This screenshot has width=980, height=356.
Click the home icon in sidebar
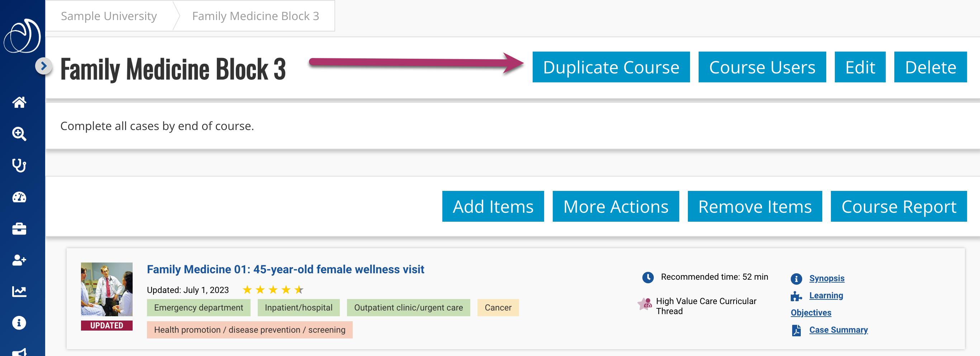coord(19,102)
